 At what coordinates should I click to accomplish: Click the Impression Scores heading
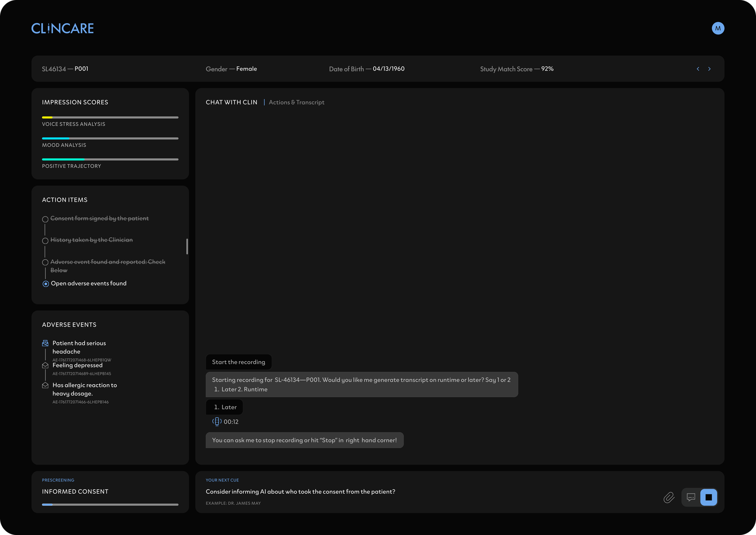pyautogui.click(x=75, y=102)
